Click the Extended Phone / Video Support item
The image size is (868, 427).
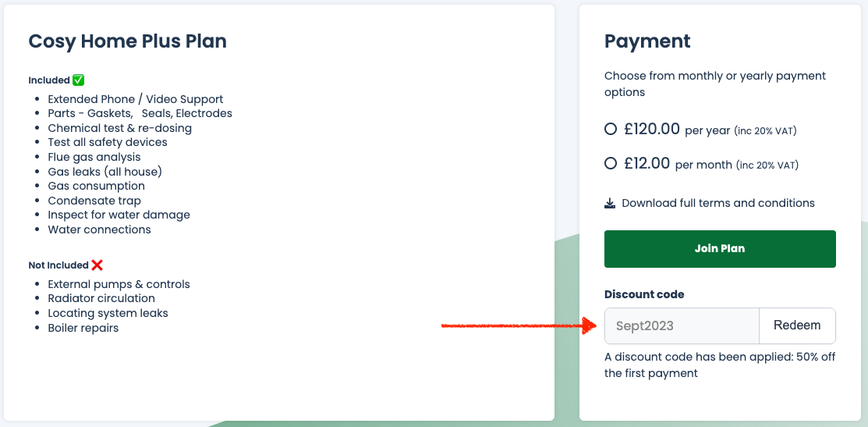[x=136, y=99]
